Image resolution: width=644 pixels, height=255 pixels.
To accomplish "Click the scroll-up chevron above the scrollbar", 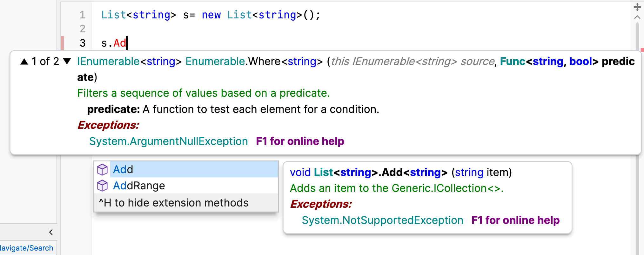I will tap(637, 17).
